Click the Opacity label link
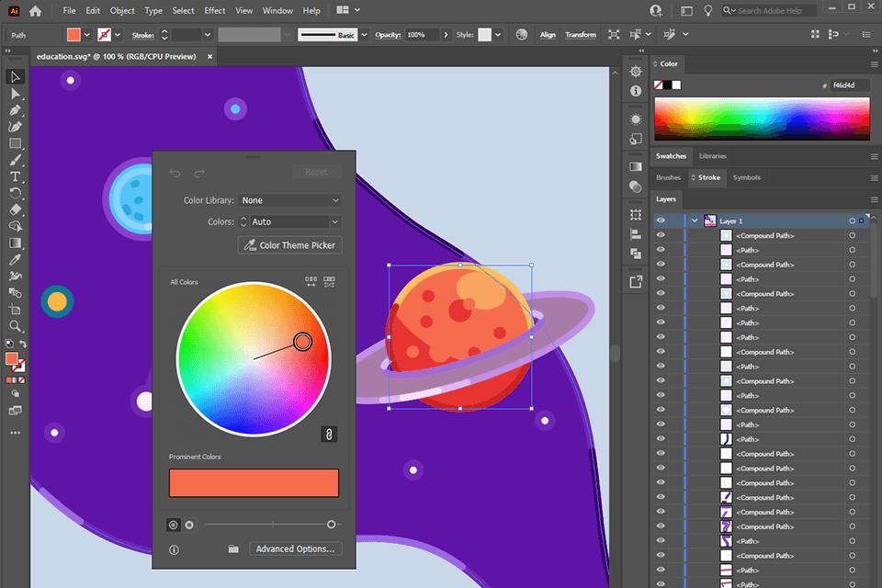The image size is (882, 588). (388, 35)
